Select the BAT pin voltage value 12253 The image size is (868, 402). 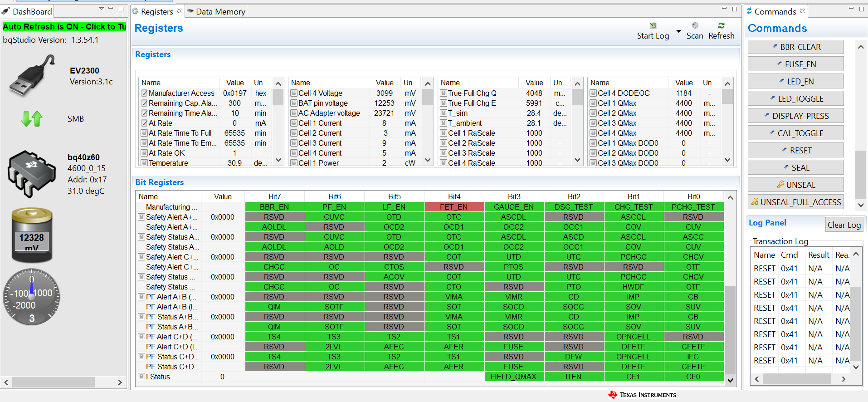click(384, 103)
